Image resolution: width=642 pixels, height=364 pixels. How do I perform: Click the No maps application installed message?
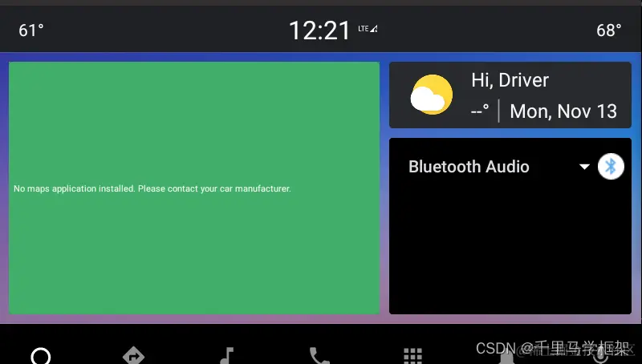pos(152,188)
